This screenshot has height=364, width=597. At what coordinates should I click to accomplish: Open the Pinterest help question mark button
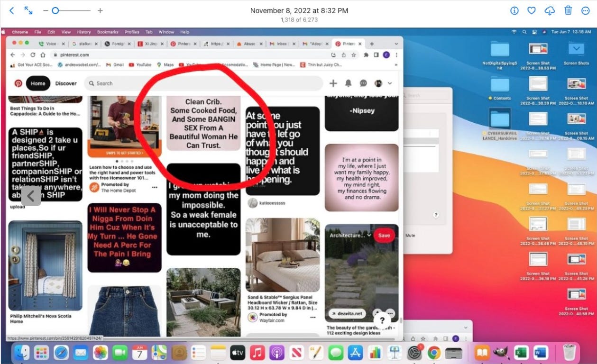coord(382,320)
